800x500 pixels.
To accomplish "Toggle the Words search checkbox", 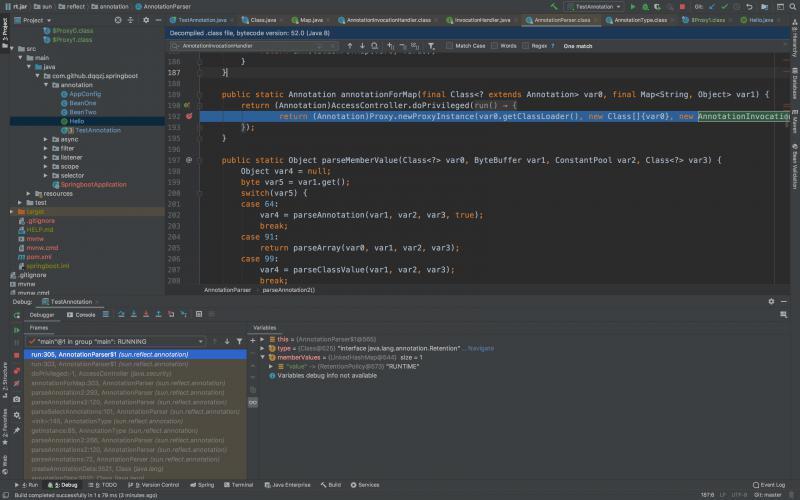I will [494, 45].
